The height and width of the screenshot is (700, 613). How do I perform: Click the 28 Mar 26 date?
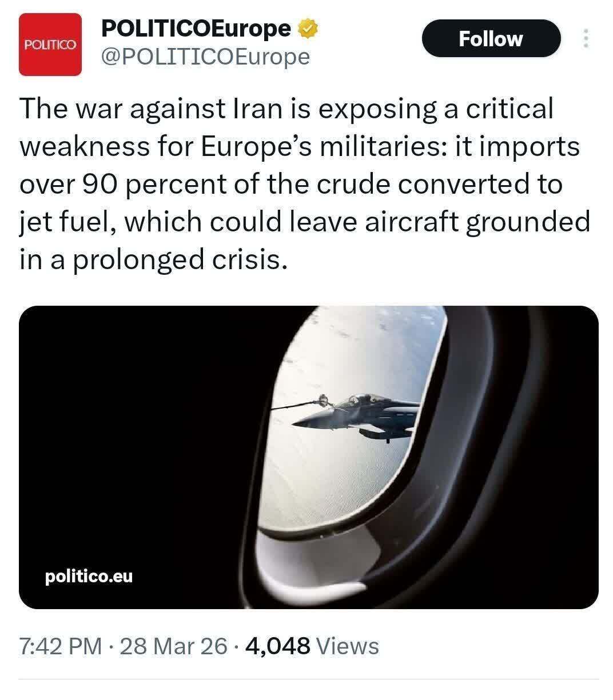[x=174, y=646]
